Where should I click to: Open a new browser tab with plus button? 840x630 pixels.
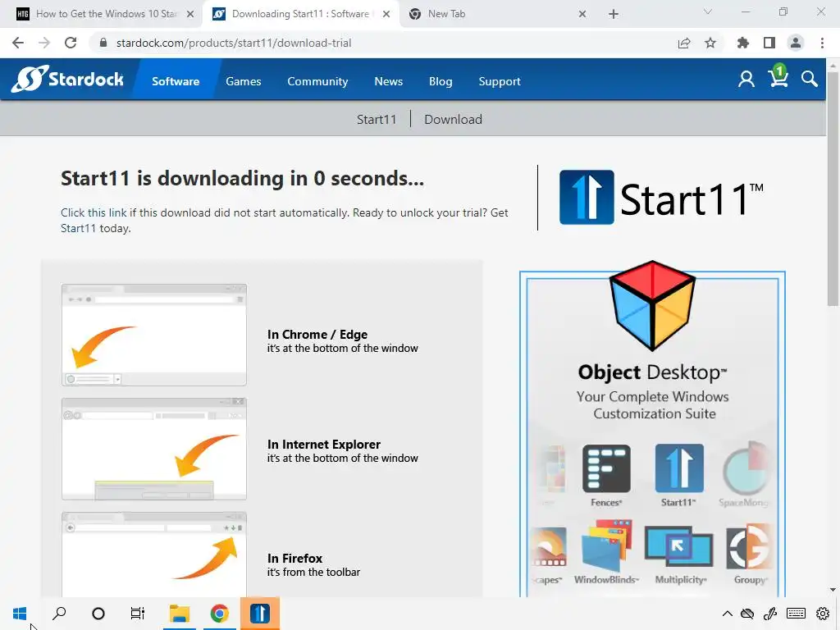[x=614, y=14]
